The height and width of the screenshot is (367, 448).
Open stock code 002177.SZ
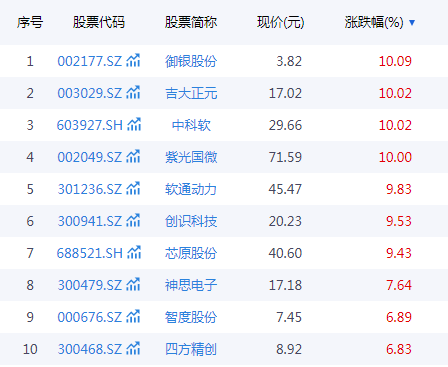90,61
